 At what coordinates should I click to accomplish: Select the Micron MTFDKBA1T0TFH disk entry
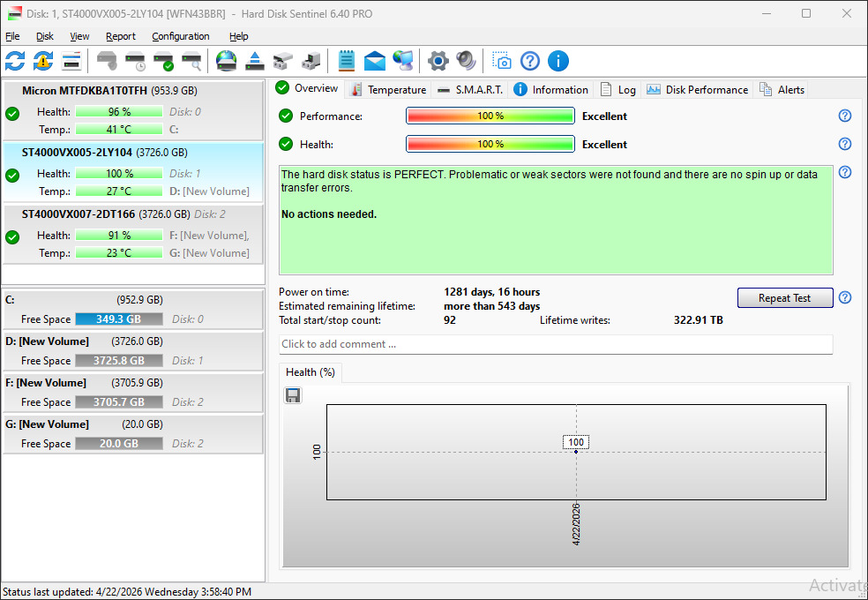tap(133, 109)
